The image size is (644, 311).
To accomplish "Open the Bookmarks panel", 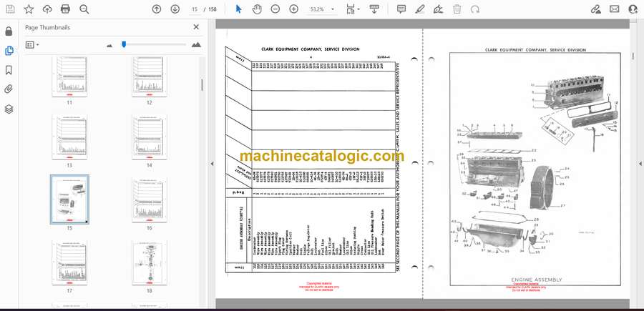I will click(x=9, y=70).
